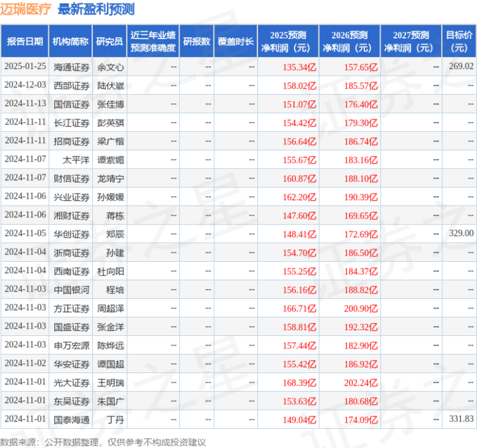This screenshot has height=448, width=477.
Task: Select the 国盛证券 cell
Action: 72,327
